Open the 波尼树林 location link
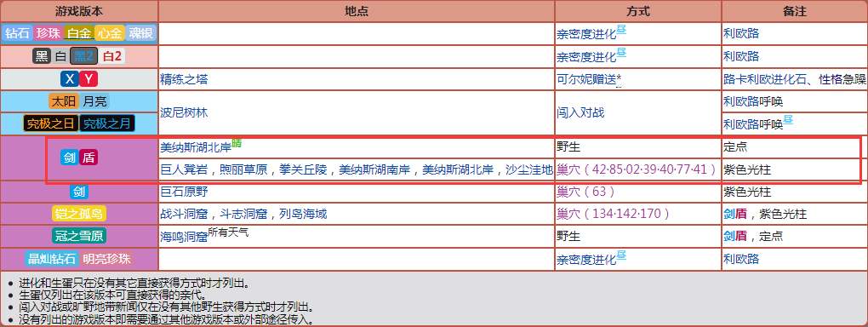The height and width of the screenshot is (327, 868). click(x=185, y=113)
